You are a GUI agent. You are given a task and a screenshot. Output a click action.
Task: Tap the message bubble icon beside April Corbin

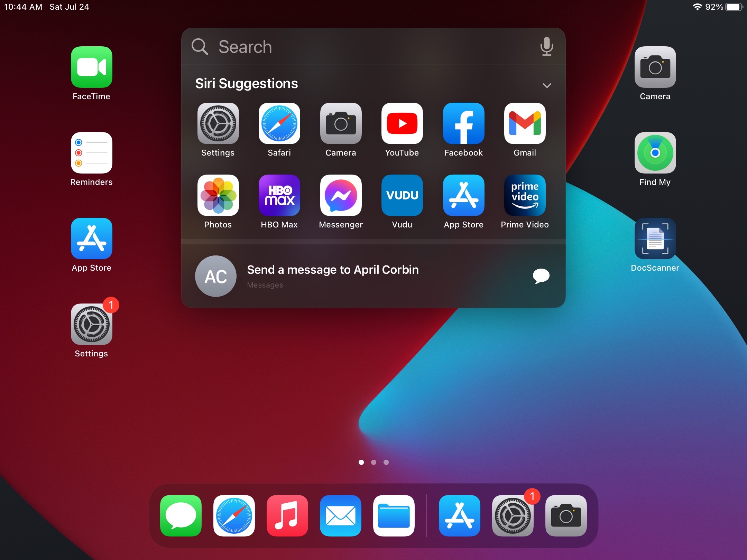point(541,276)
